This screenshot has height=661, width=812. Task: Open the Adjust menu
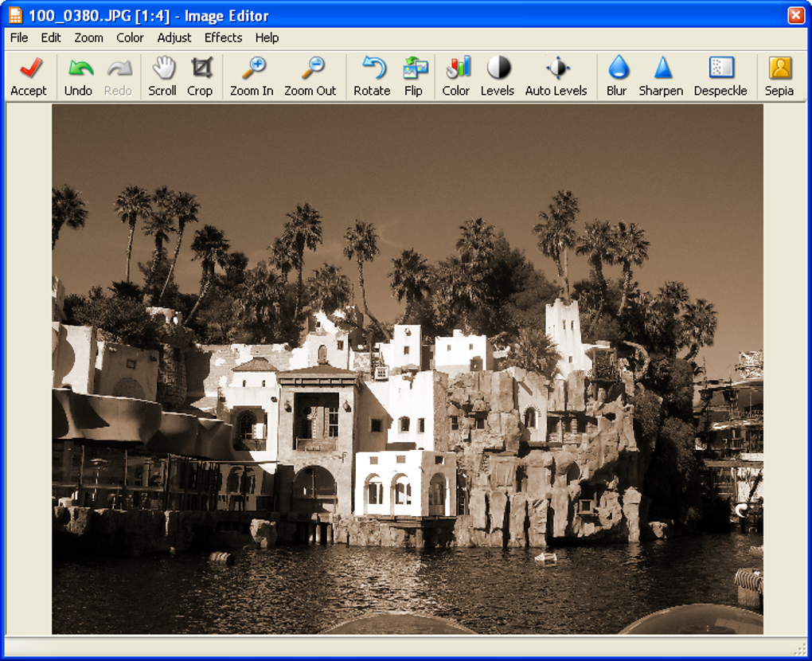tap(174, 37)
